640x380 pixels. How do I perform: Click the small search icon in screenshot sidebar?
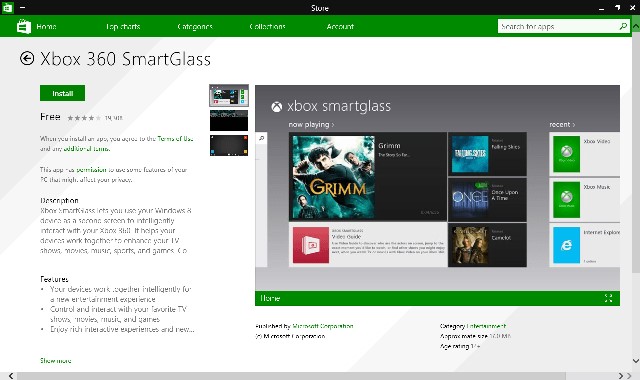coord(261,138)
